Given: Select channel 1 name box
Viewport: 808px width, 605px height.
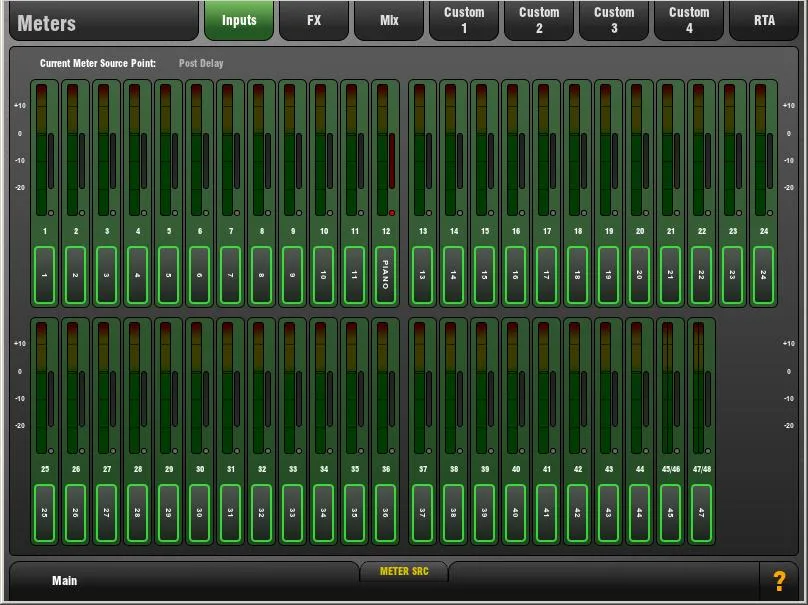Looking at the screenshot, I should point(44,275).
